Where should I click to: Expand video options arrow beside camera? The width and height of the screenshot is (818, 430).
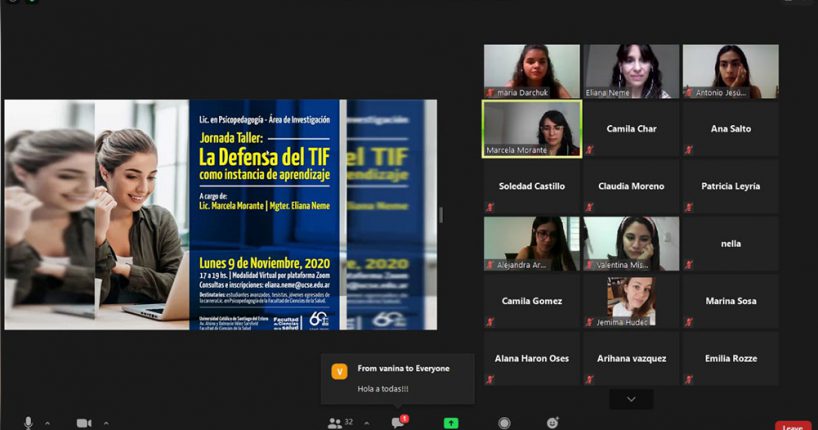click(105, 423)
